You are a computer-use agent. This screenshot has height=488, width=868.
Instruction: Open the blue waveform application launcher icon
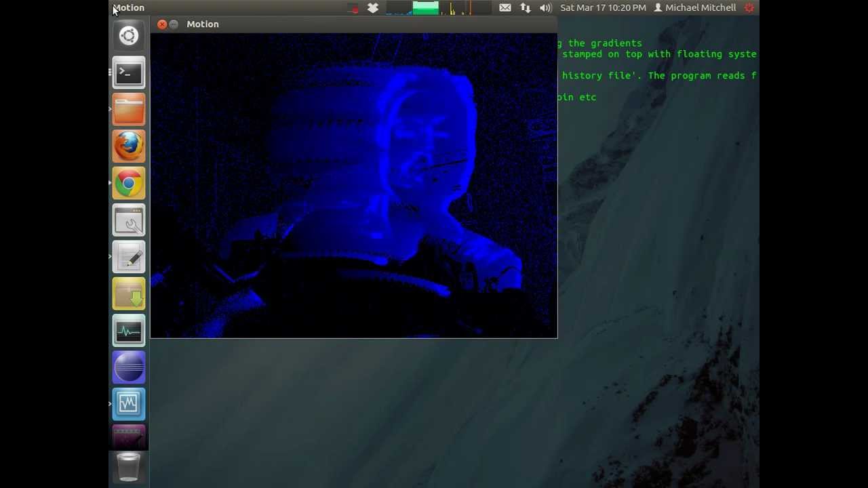[x=129, y=405]
